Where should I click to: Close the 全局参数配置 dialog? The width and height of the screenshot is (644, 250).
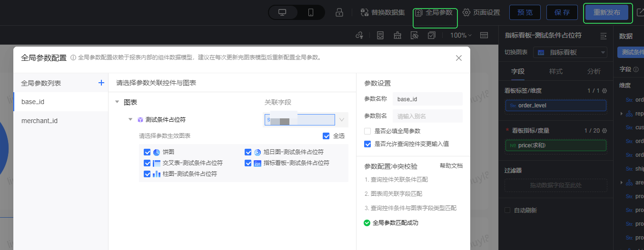459,58
